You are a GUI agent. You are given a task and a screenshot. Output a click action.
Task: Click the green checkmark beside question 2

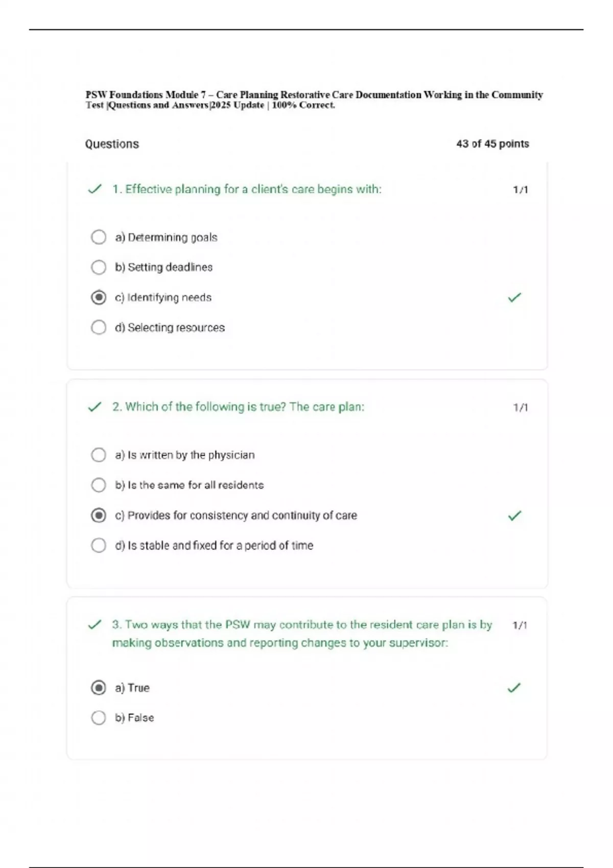click(95, 407)
